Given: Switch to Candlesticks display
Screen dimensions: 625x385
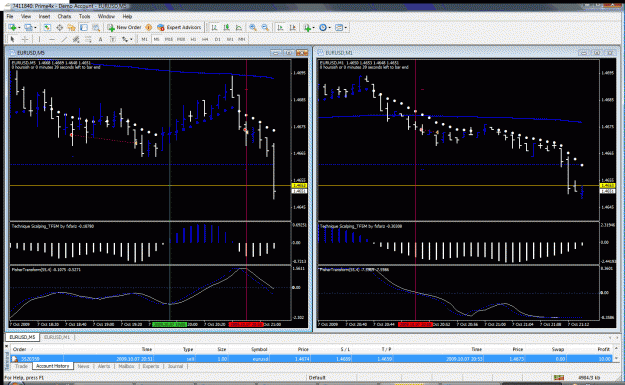Looking at the screenshot, I should (x=226, y=28).
